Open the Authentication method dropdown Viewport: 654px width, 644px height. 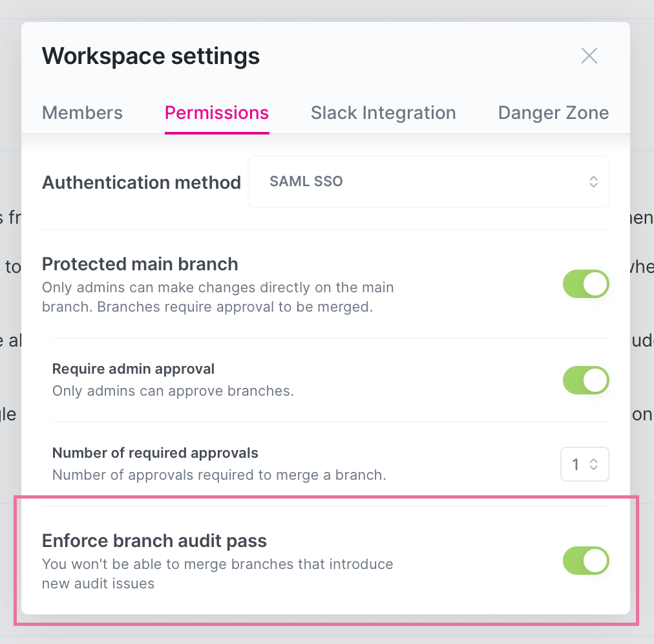point(428,182)
